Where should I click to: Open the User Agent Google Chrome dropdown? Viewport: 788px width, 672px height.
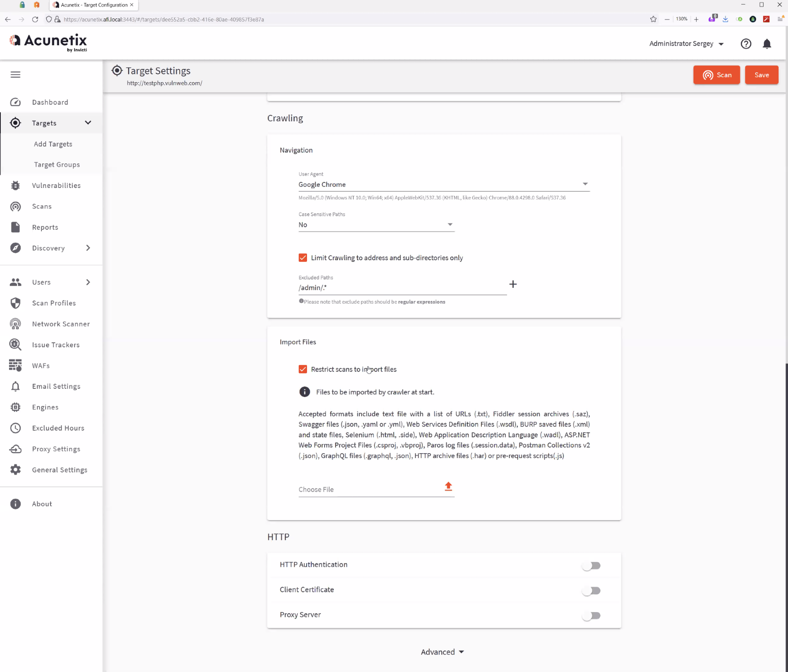click(444, 184)
